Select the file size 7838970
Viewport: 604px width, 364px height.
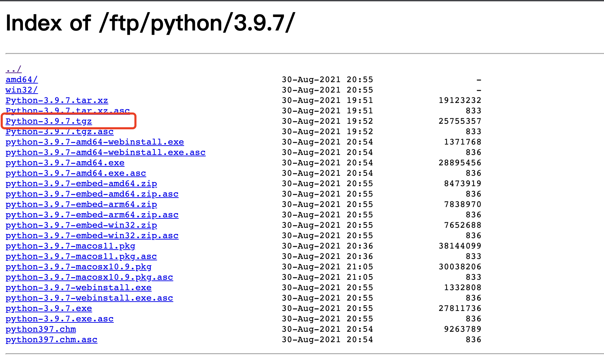tap(463, 204)
